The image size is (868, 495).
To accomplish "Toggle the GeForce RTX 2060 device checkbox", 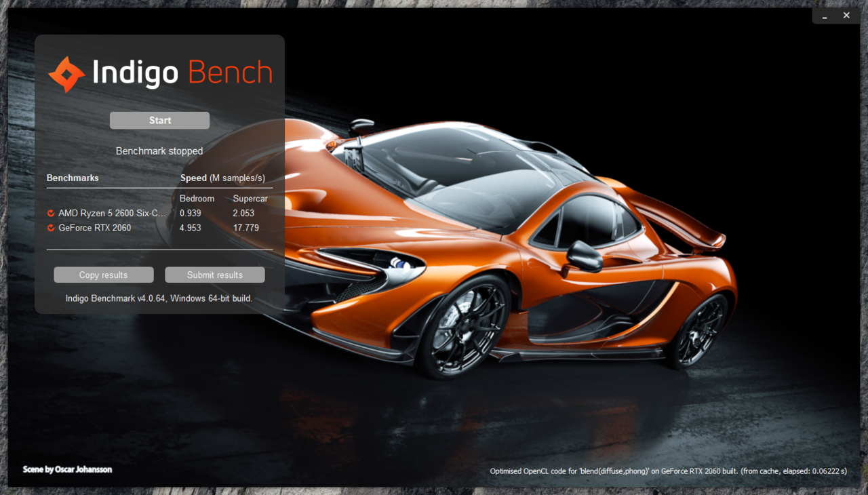I will click(51, 229).
